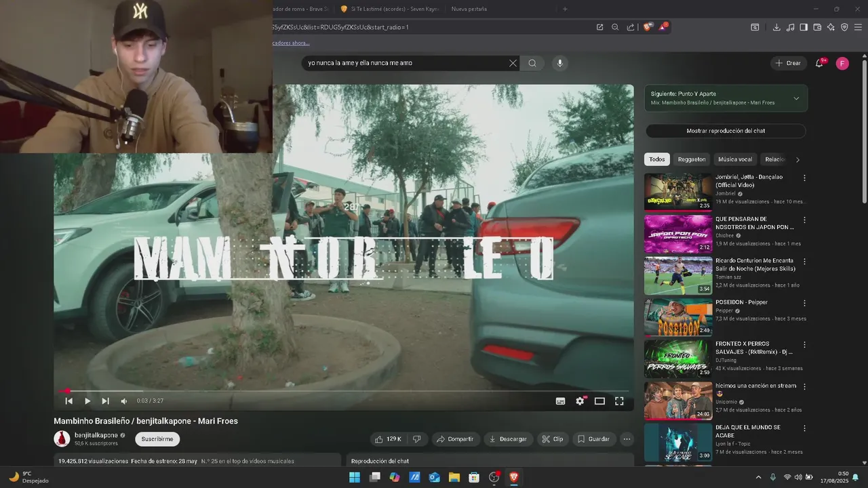The height and width of the screenshot is (488, 868).
Task: Open benjitalkapone channel name link
Action: tap(96, 435)
